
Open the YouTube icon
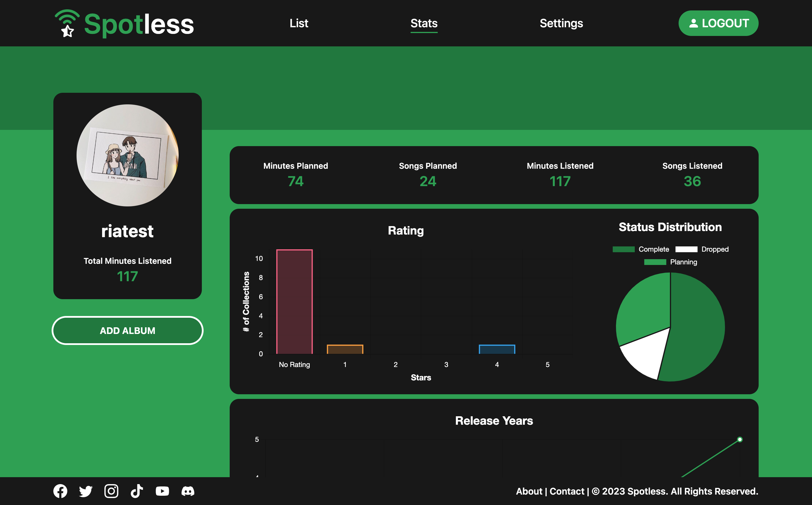162,491
